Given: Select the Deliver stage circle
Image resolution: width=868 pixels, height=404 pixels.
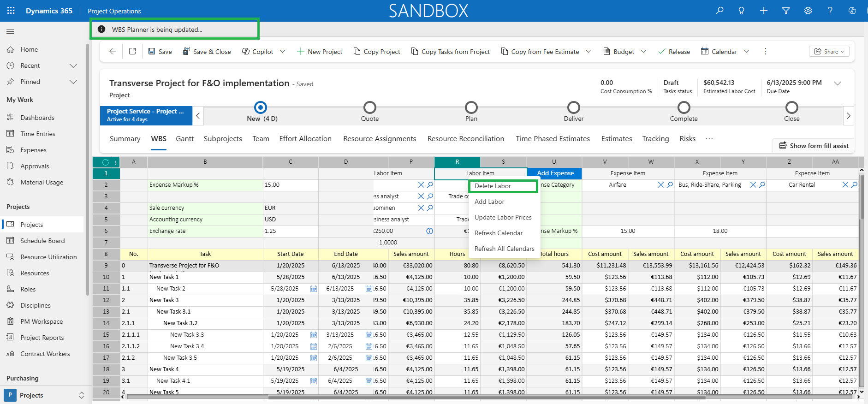Looking at the screenshot, I should [x=574, y=107].
